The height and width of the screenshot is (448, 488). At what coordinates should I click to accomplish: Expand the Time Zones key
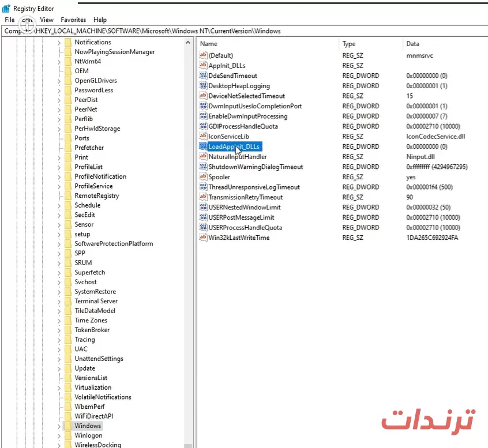pyautogui.click(x=59, y=321)
